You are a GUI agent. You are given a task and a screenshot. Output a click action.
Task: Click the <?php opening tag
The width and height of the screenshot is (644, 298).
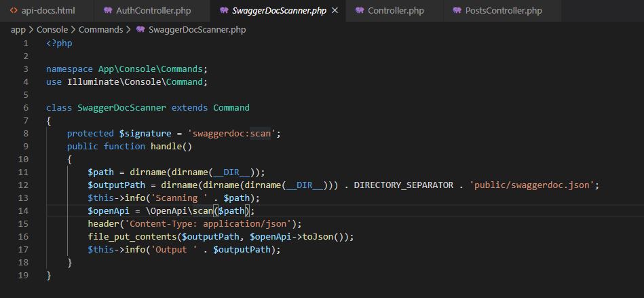click(59, 43)
